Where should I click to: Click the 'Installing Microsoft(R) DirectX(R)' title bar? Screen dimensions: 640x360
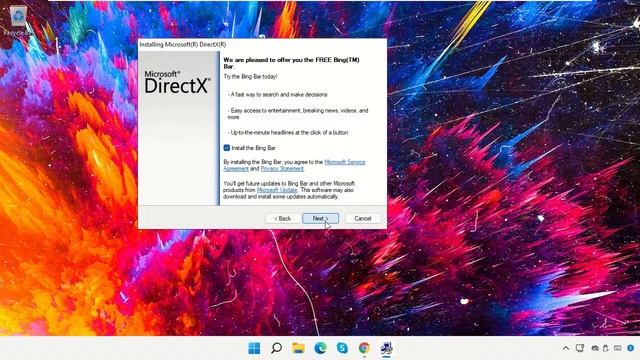[x=262, y=44]
